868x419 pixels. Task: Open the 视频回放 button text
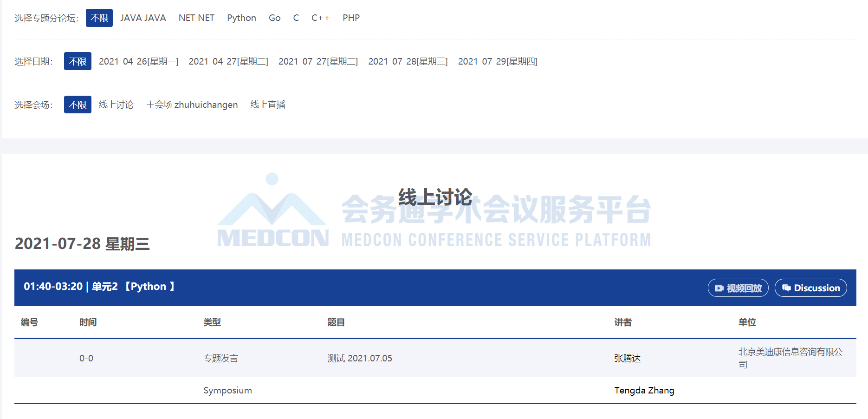[x=744, y=288]
